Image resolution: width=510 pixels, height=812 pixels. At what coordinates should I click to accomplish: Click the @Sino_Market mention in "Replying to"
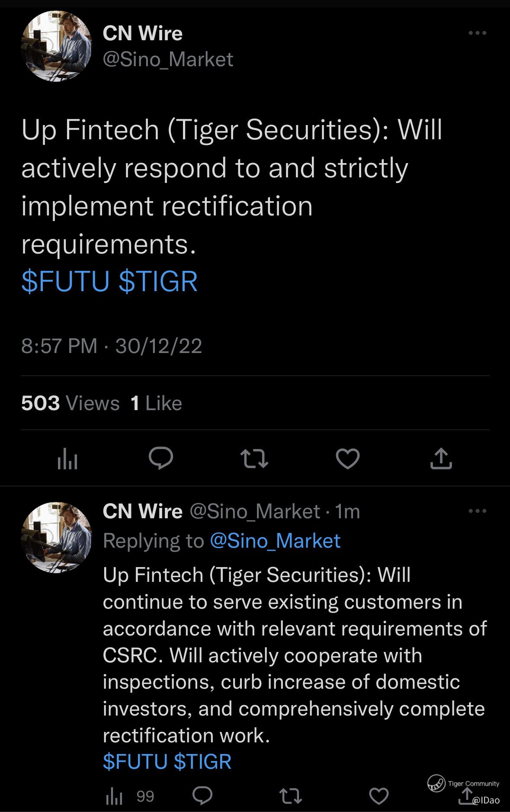[275, 541]
